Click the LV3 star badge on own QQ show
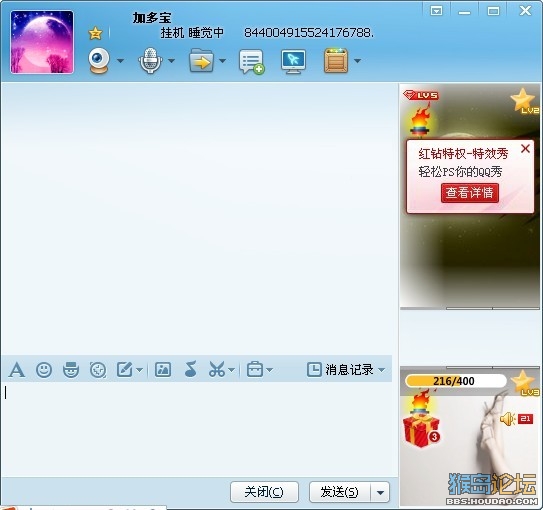Viewport: 543px width, 510px height. coord(525,383)
